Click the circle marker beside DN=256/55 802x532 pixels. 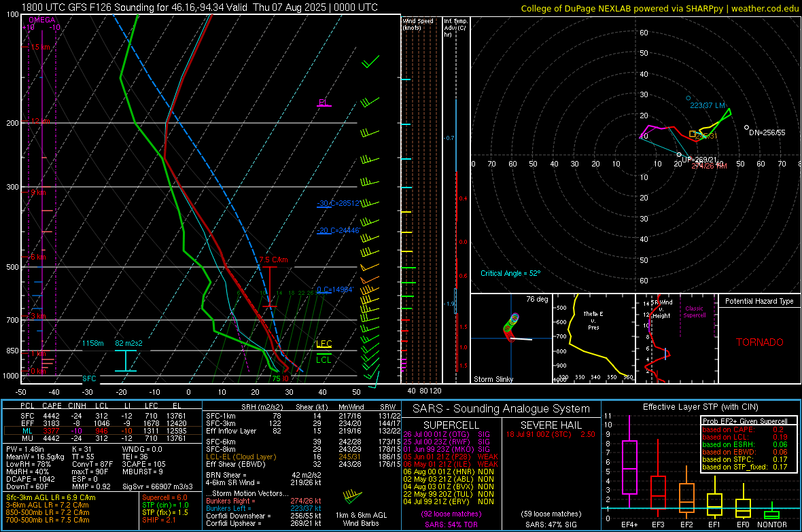point(746,127)
